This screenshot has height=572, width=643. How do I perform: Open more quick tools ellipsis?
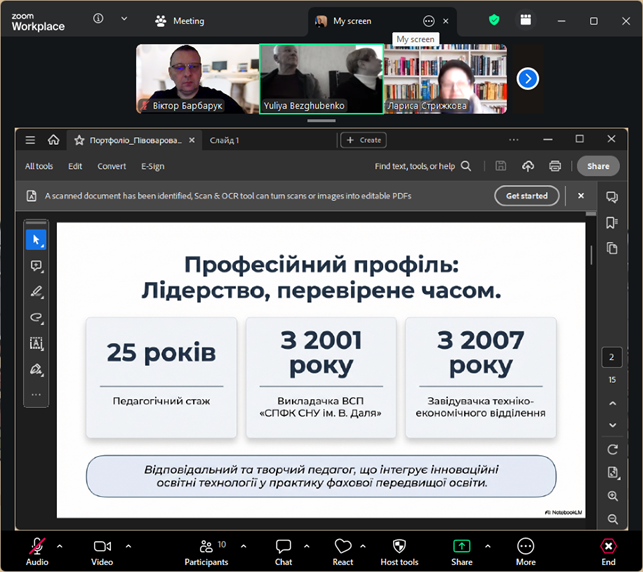tap(36, 394)
